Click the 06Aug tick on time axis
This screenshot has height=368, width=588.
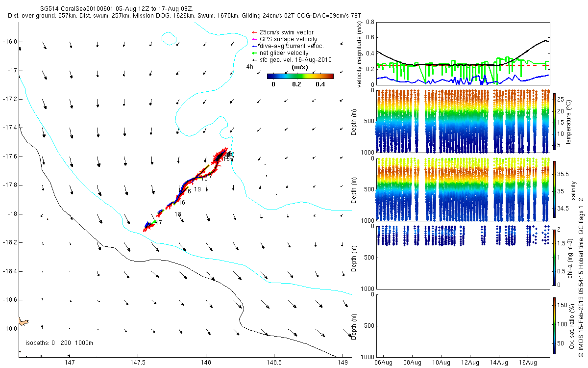pos(383,363)
